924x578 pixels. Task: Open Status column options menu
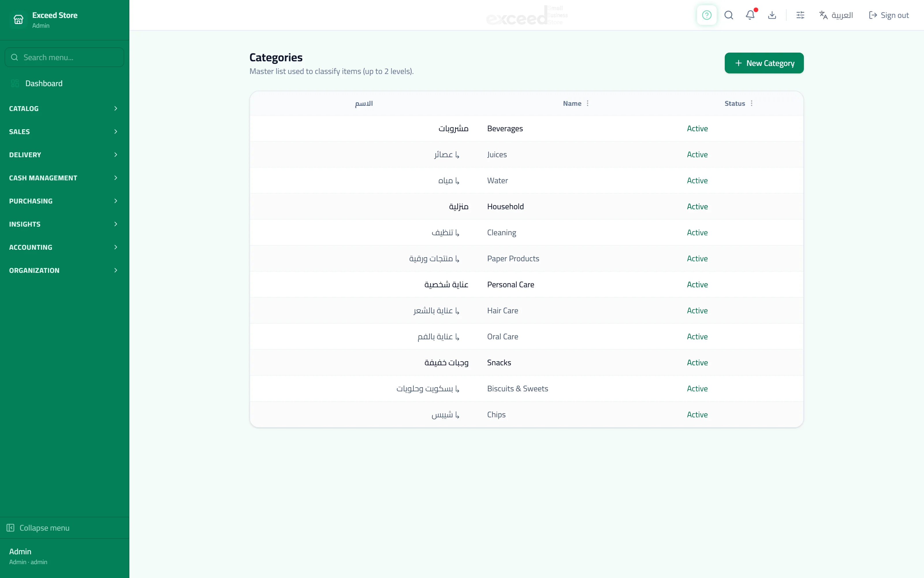751,103
